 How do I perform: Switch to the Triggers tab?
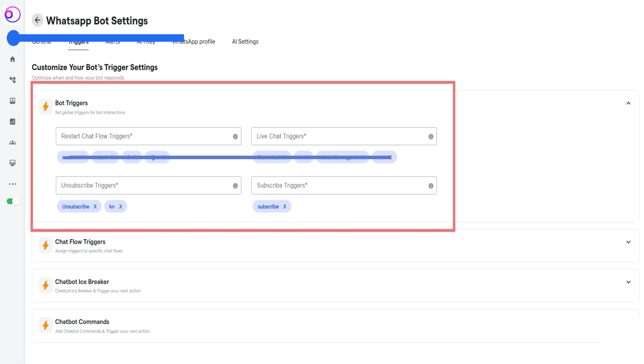pyautogui.click(x=78, y=42)
